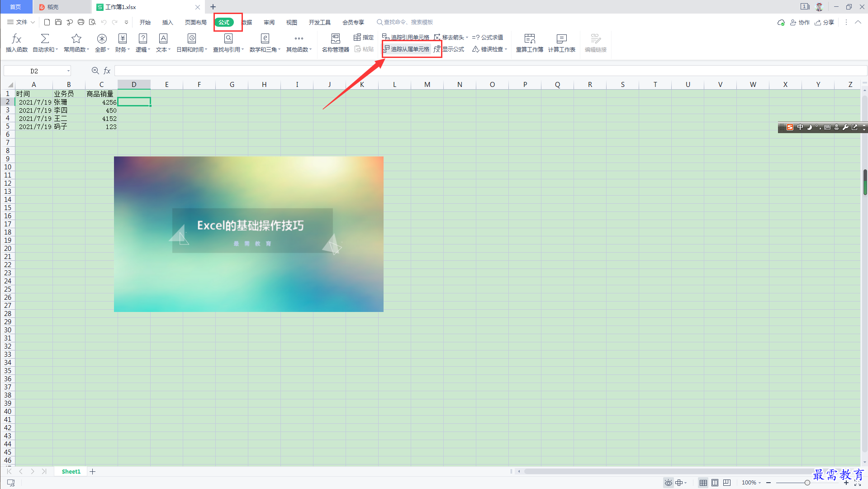Click the new document icon in quick toolbar
868x489 pixels.
47,22
